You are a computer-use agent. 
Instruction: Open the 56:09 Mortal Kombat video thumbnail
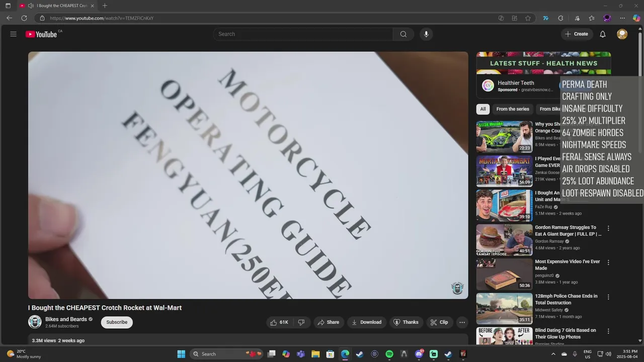coord(504,171)
